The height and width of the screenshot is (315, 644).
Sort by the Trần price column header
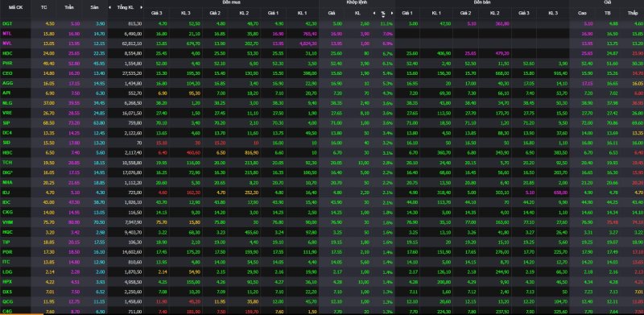(68, 7)
